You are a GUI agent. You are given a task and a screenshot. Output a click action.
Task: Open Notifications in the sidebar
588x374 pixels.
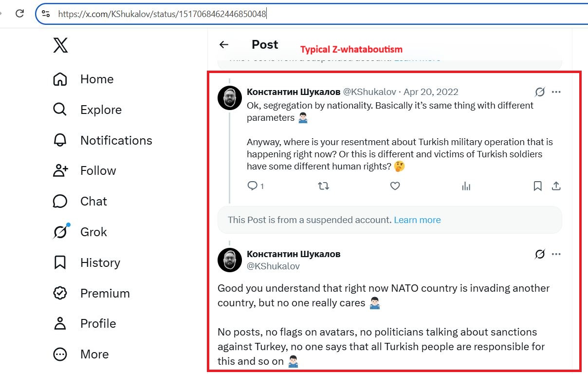[x=102, y=140]
